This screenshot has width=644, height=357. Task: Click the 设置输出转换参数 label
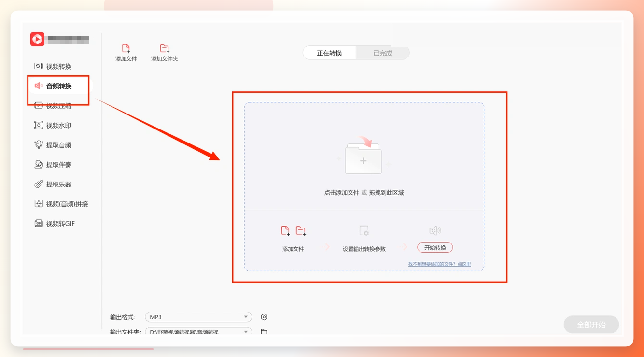(x=364, y=249)
